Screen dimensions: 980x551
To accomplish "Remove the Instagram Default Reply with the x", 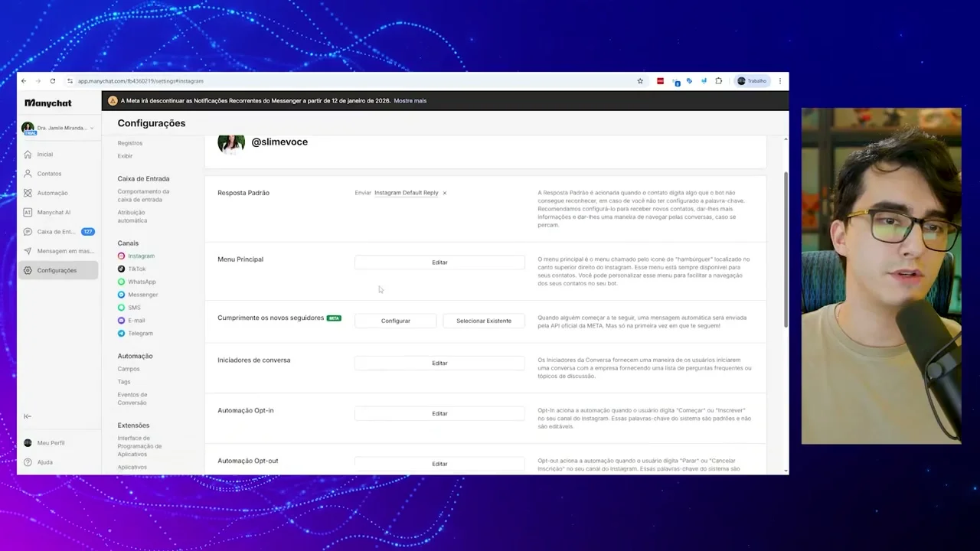I will pyautogui.click(x=445, y=193).
